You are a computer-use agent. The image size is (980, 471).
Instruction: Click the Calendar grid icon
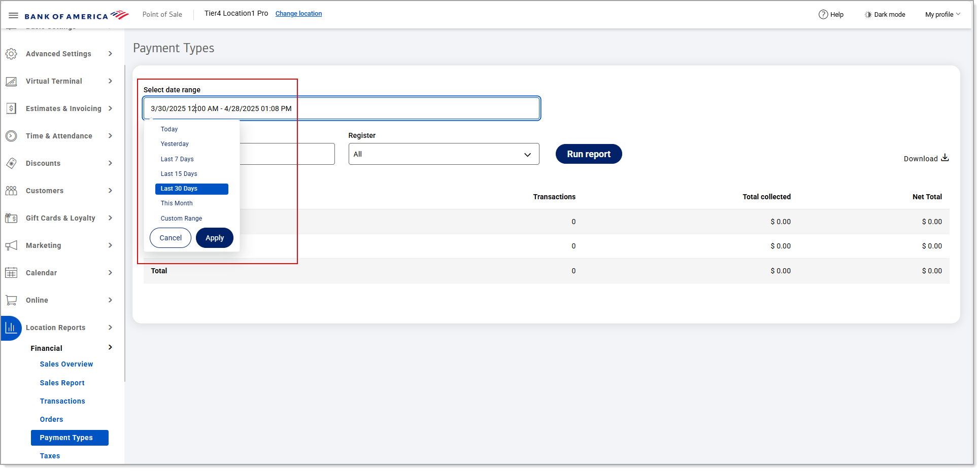coord(11,273)
